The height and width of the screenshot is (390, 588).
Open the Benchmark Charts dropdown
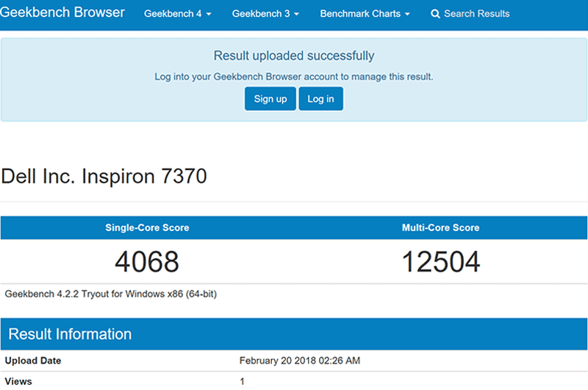[365, 14]
